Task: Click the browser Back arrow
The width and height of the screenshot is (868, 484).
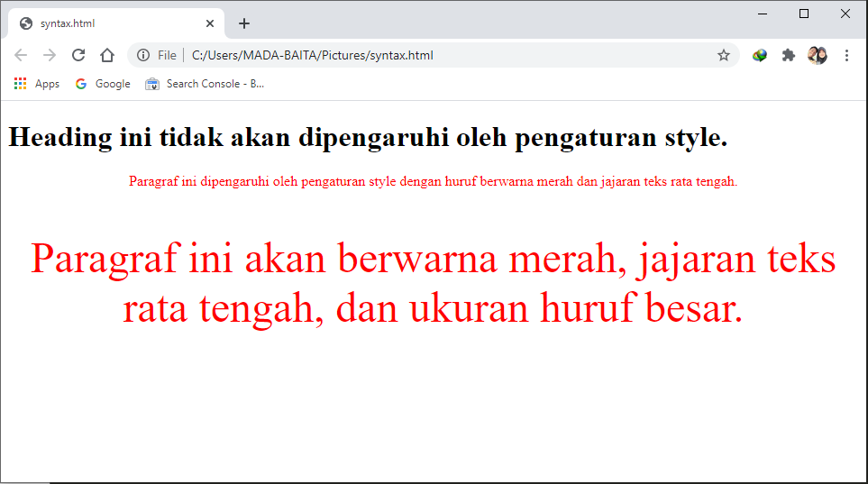Action: (x=21, y=55)
